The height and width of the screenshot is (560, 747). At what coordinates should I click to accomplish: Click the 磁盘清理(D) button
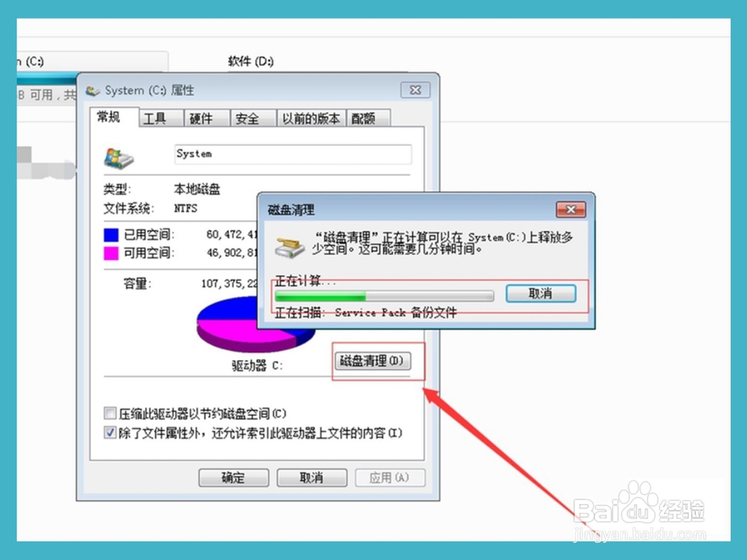pos(373,360)
